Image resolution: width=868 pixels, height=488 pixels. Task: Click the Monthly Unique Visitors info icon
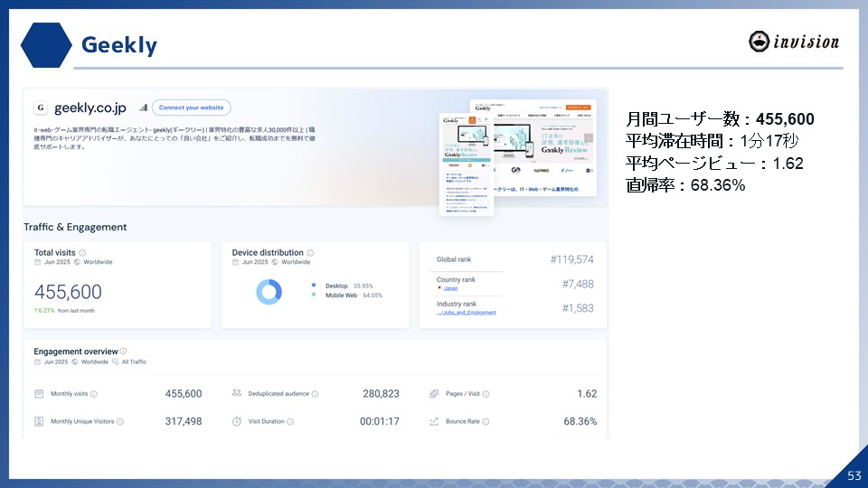(120, 422)
